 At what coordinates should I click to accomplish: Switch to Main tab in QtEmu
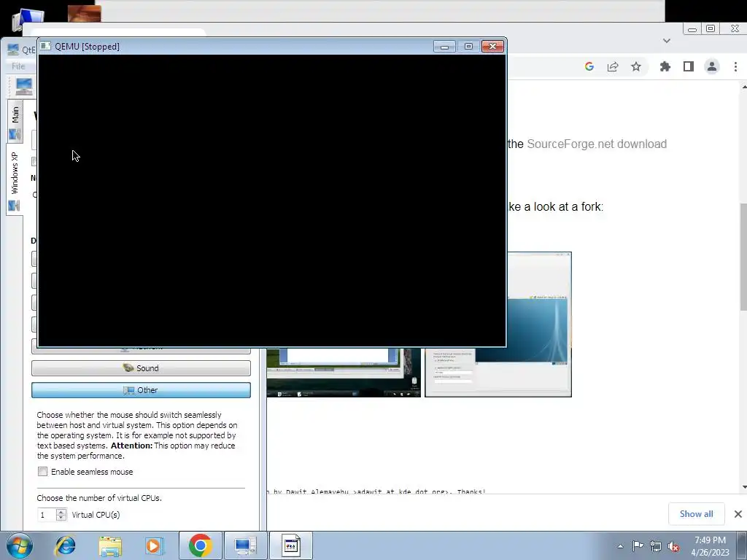15,122
